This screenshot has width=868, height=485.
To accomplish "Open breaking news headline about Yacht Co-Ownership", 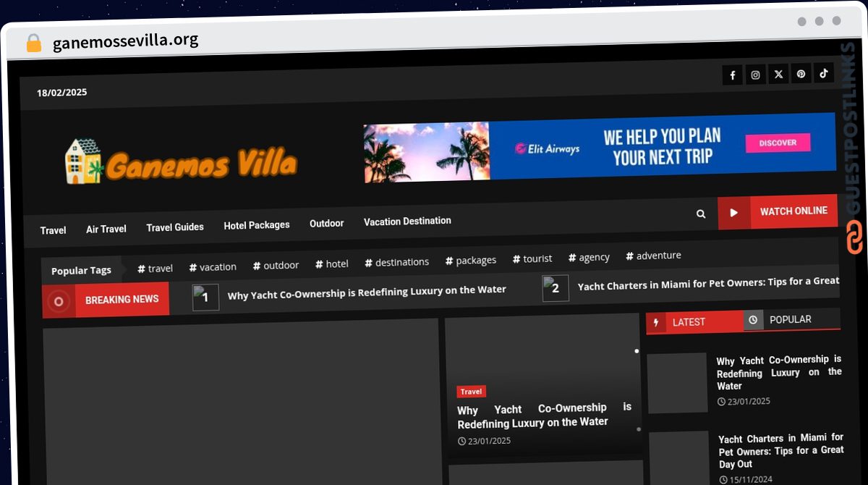I will (x=367, y=292).
